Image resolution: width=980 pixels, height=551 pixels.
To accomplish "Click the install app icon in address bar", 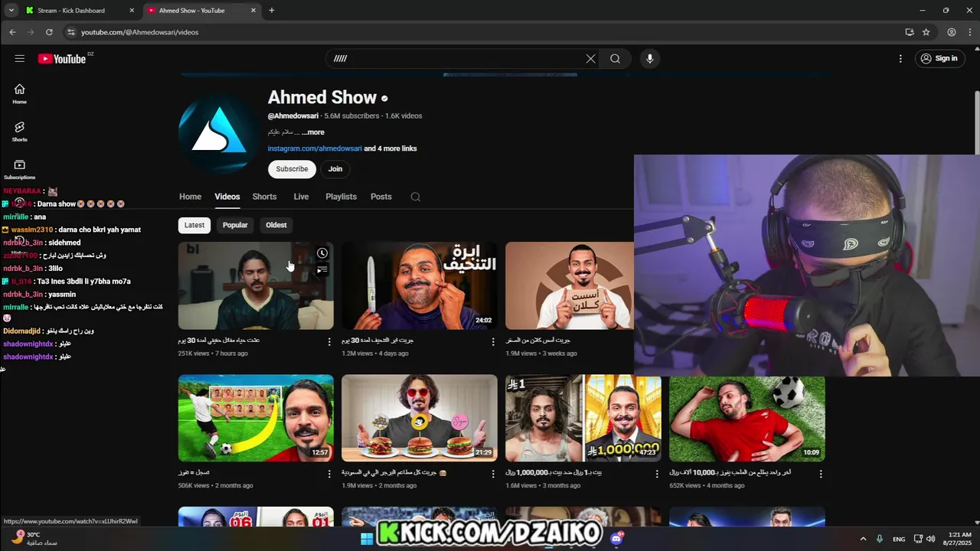I will tap(910, 32).
